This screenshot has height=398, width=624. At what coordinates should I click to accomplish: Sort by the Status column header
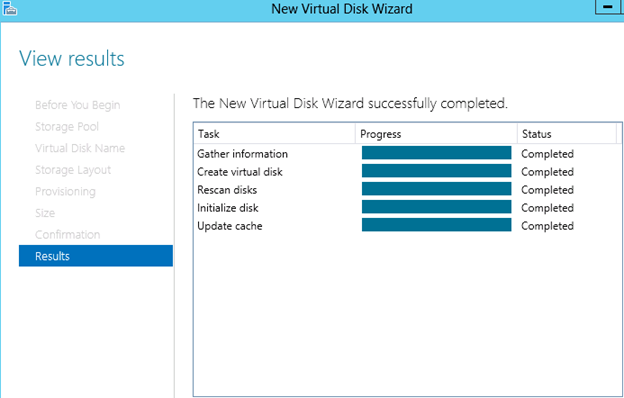(567, 134)
